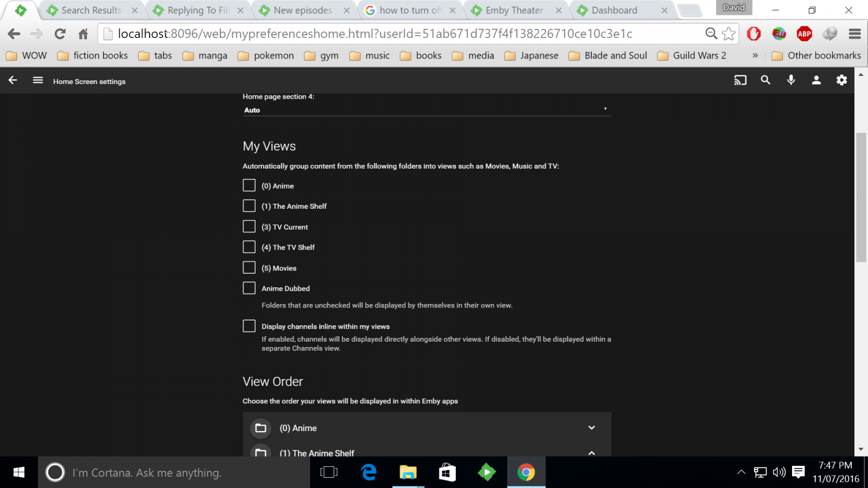Open the Windows Store taskbar icon
Viewport: 868px width, 488px height.
point(447,472)
